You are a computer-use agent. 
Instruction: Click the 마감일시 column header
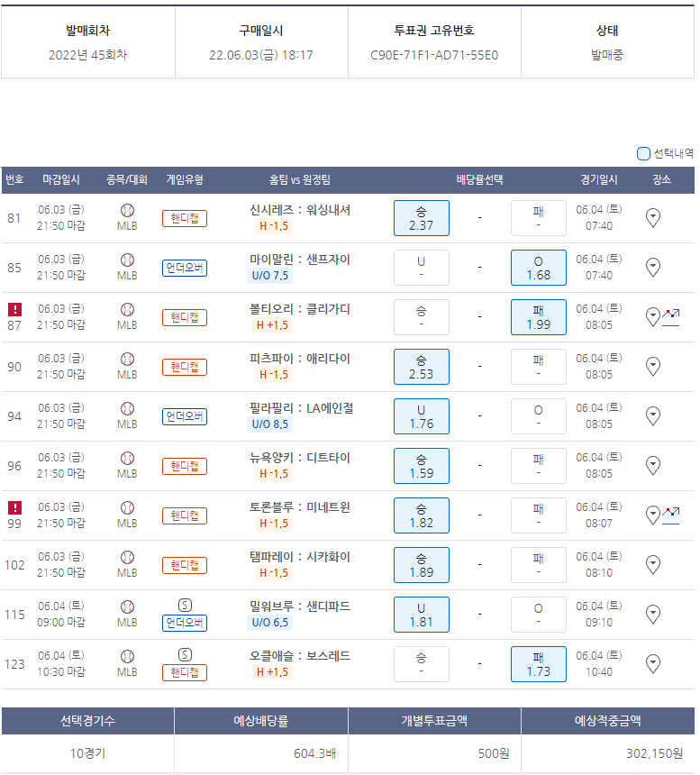tap(61, 179)
